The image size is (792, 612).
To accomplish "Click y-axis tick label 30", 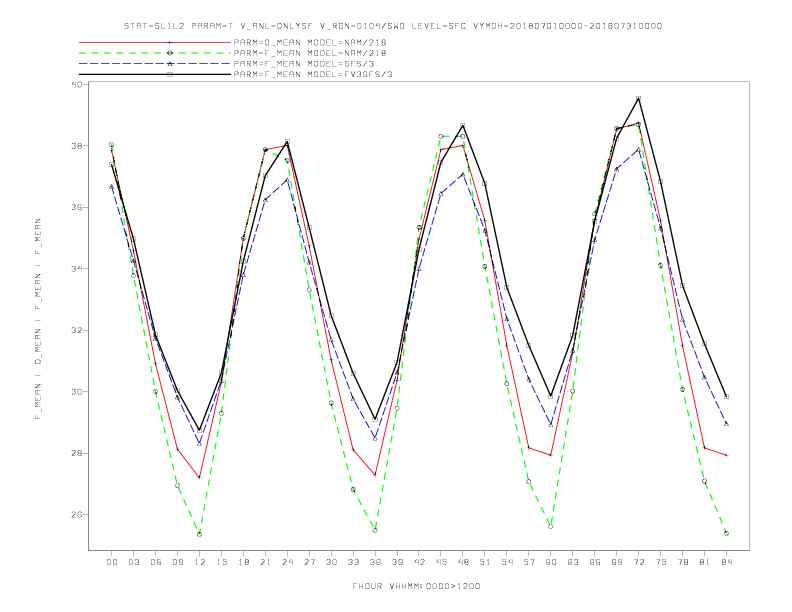I will [x=77, y=391].
